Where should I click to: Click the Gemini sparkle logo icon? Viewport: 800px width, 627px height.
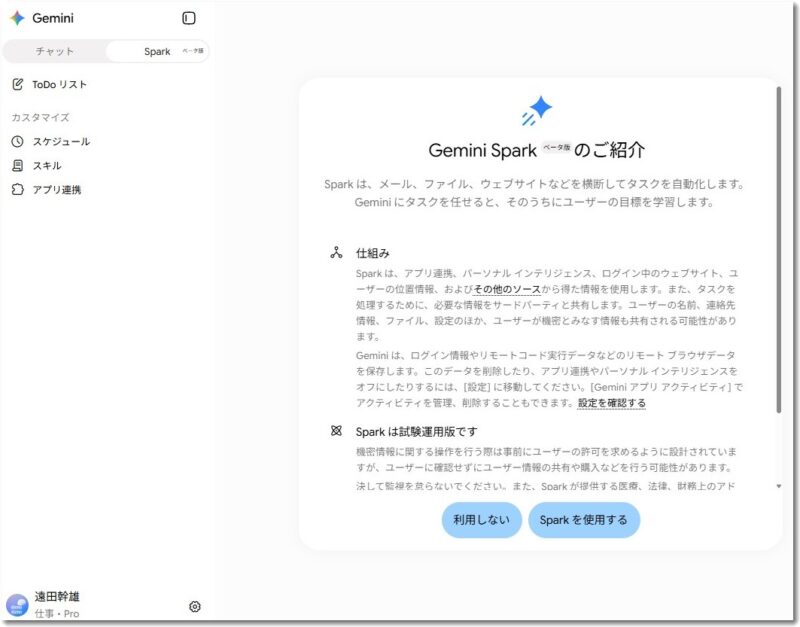17,18
